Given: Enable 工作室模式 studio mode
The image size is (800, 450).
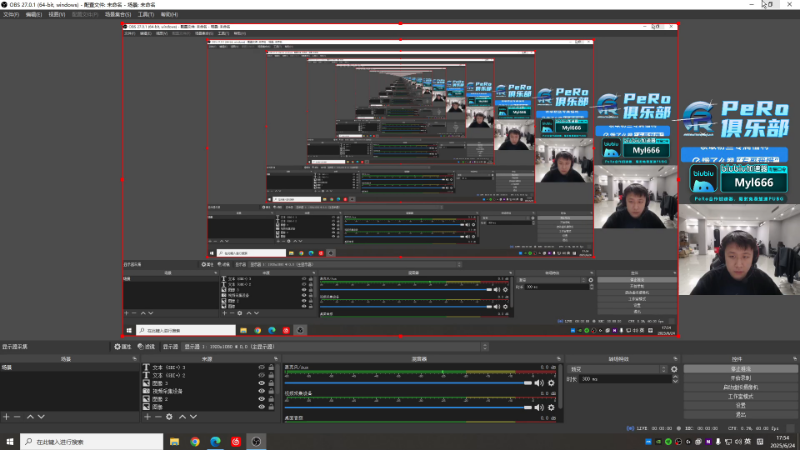Looking at the screenshot, I should 740,396.
